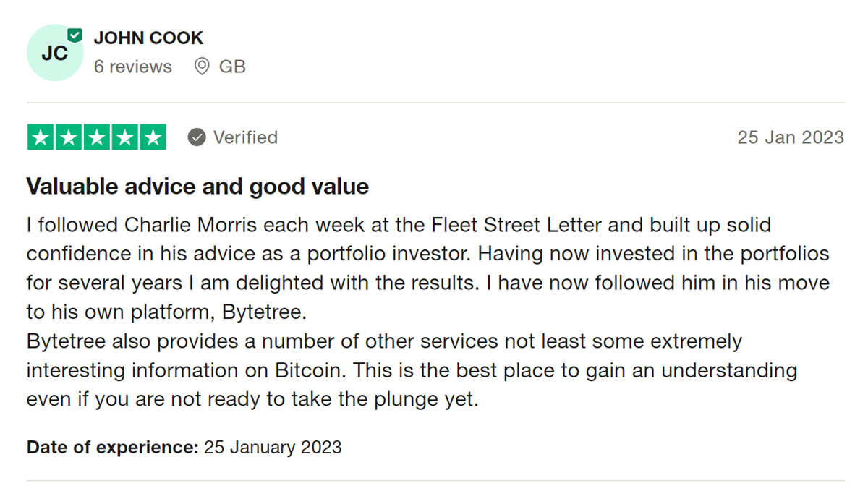Screen dimensions: 868x491
Task: Click the JC avatar circle
Action: tap(55, 53)
